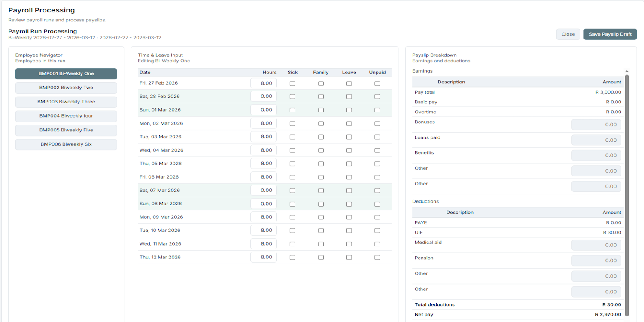Viewport: 644px width, 322px height.
Task: Focus hours input for Sat, 28 Feb 2026
Action: tap(264, 97)
